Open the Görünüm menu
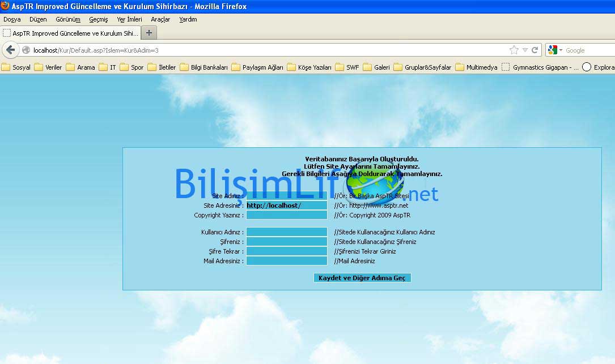 click(x=68, y=19)
